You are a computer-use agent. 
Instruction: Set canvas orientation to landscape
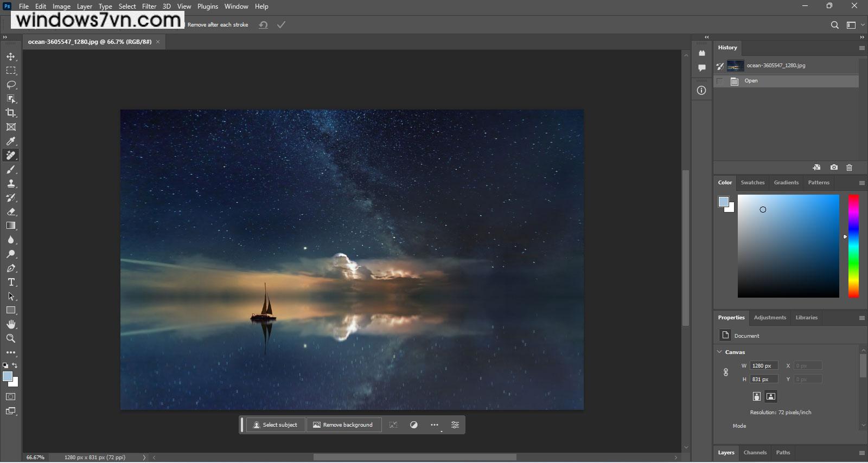(x=771, y=396)
